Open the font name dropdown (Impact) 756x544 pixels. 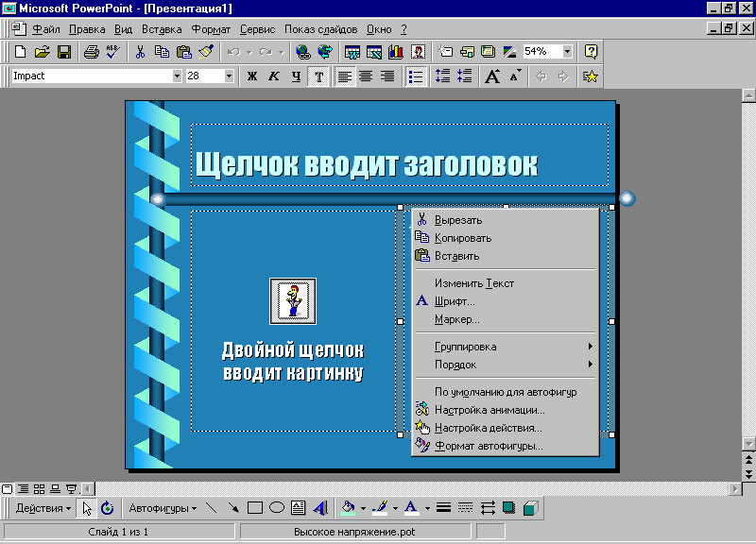[177, 76]
